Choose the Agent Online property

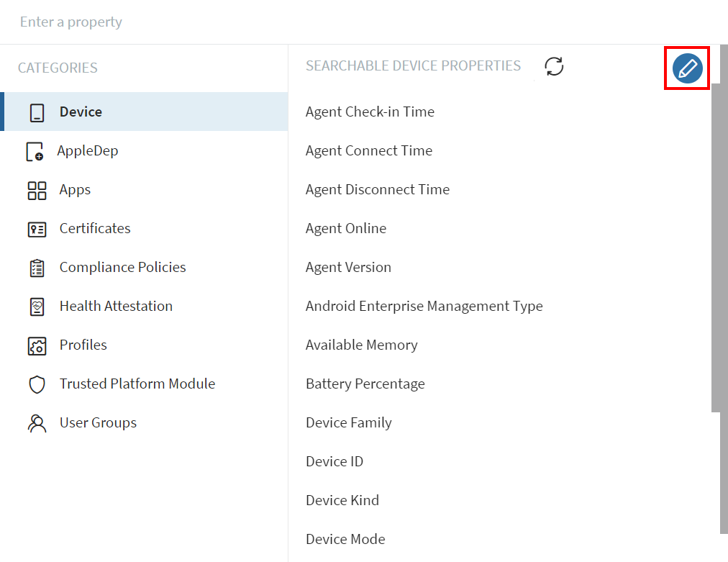tap(346, 228)
